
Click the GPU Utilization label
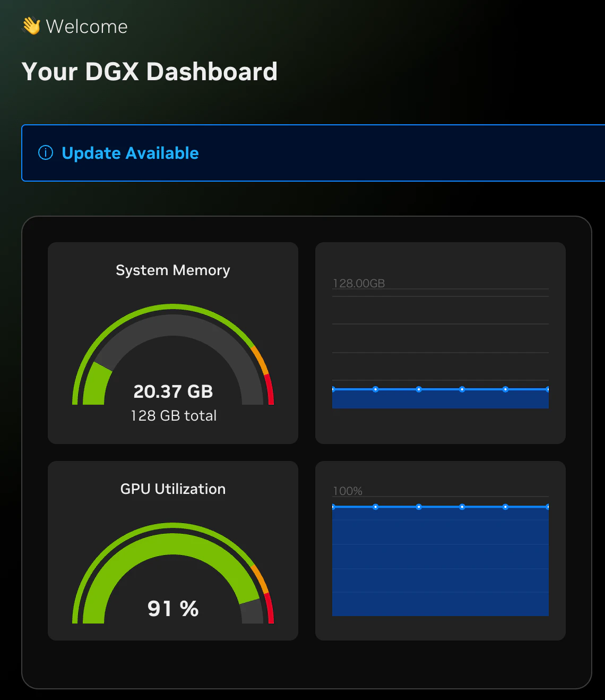click(173, 489)
